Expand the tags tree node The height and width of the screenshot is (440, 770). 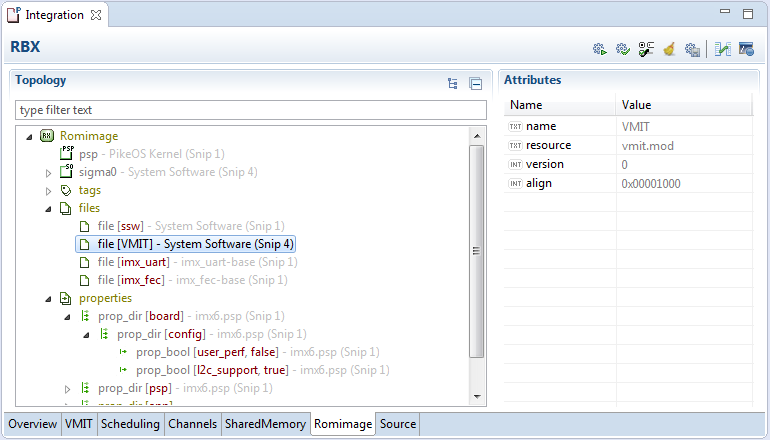click(49, 190)
